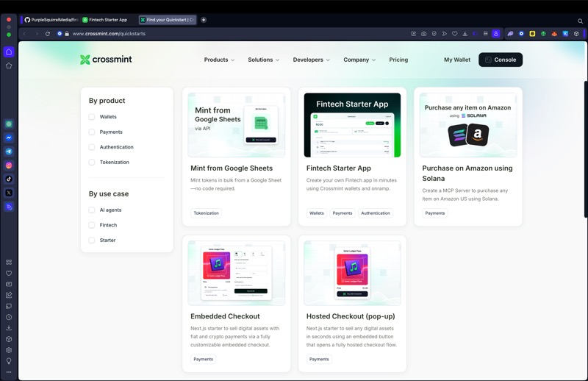Open the Solutions dropdown in navbar
Viewport: 588px width, 381px height.
(263, 60)
